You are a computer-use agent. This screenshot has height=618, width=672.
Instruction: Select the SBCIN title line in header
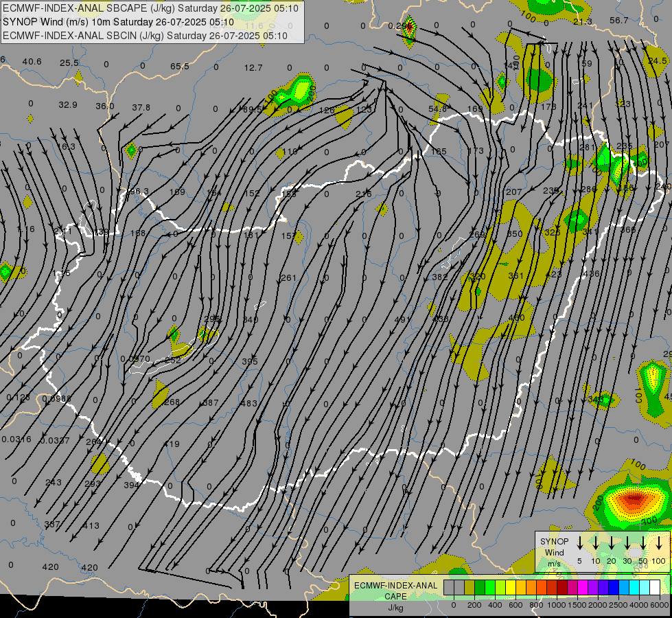click(x=145, y=36)
